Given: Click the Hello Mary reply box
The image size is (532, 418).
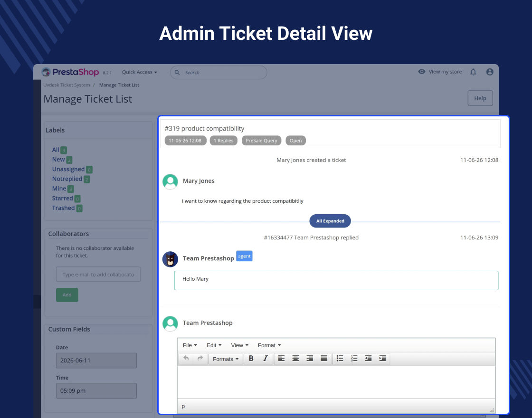Looking at the screenshot, I should [x=336, y=280].
